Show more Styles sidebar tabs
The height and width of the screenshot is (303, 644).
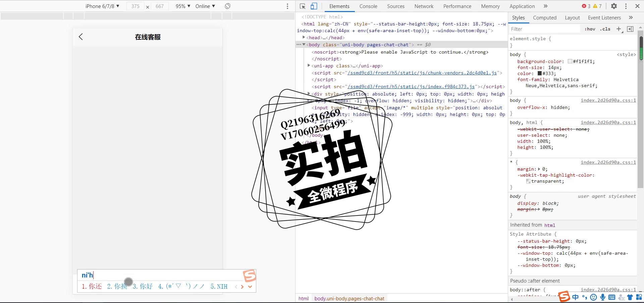(x=631, y=17)
